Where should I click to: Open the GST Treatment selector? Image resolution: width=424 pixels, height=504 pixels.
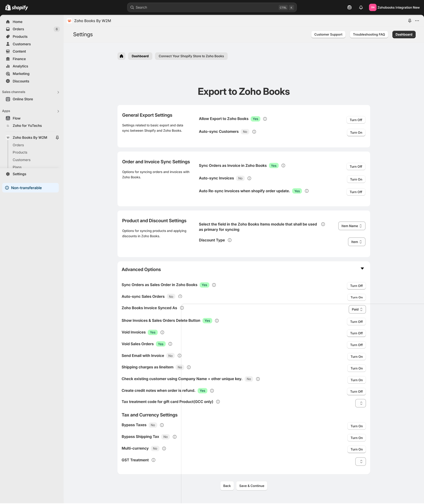[360, 461]
